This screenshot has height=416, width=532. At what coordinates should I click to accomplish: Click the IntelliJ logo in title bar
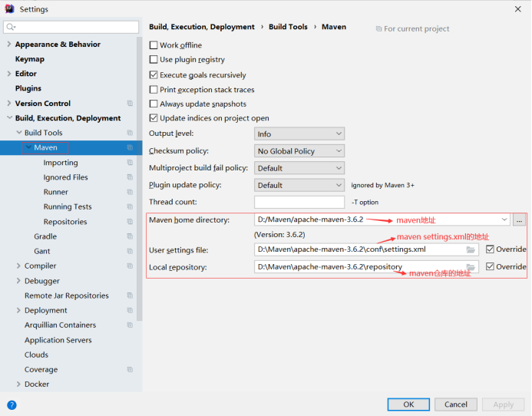point(9,8)
